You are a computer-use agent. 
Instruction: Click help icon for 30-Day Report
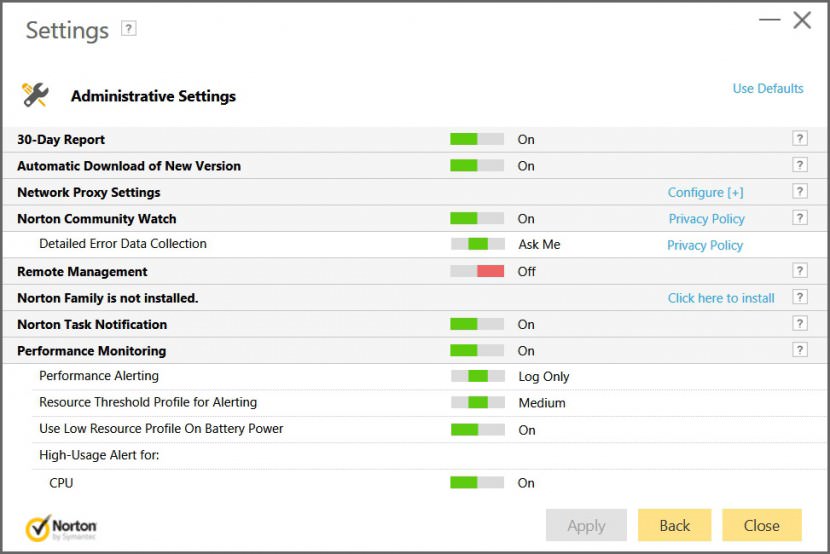[799, 139]
